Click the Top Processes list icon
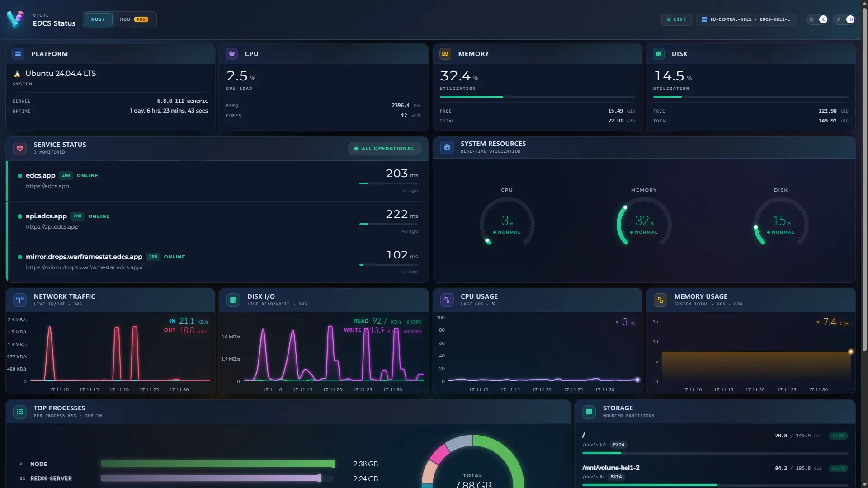Viewport: 868px width, 488px height. (x=20, y=412)
